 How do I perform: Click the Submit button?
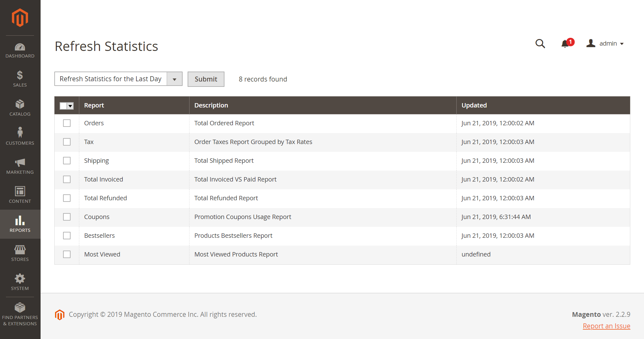pos(206,79)
